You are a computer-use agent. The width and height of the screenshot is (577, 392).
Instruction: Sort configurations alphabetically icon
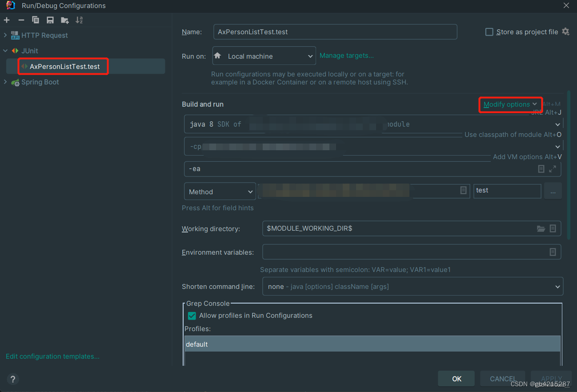(79, 20)
